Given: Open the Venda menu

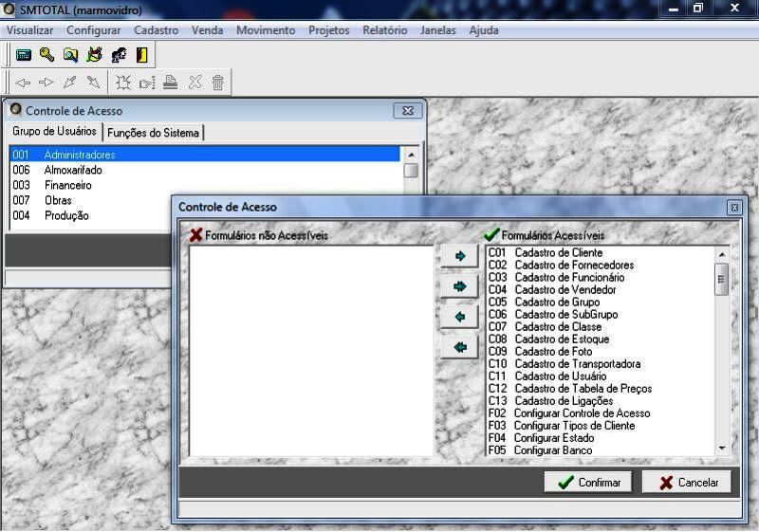Looking at the screenshot, I should tap(207, 30).
